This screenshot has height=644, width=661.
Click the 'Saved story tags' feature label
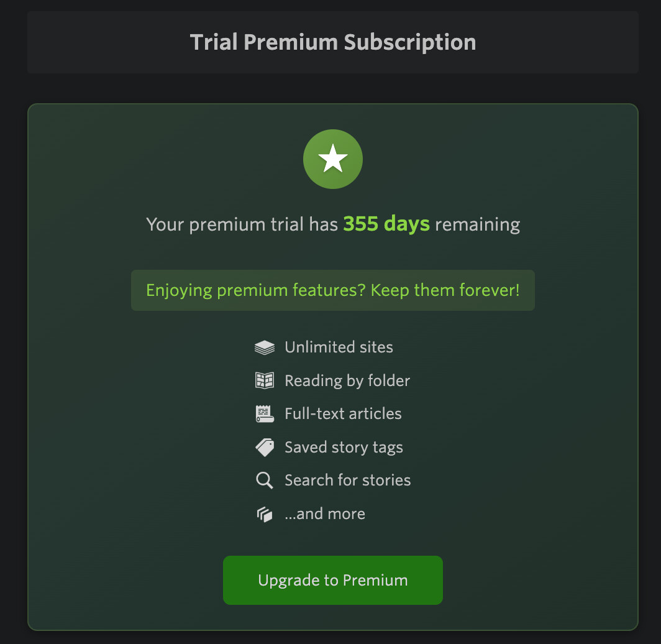point(344,448)
